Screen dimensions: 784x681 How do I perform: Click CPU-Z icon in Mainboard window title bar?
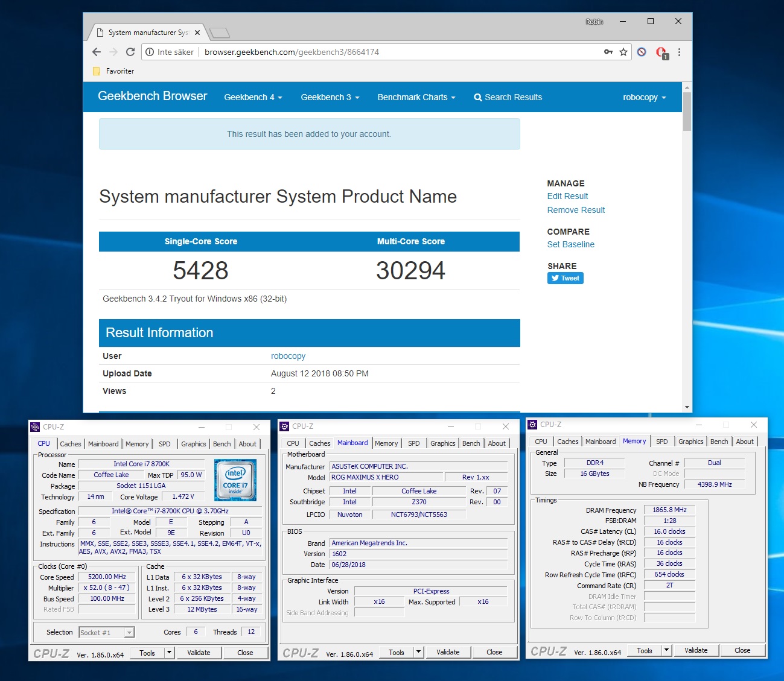[284, 426]
